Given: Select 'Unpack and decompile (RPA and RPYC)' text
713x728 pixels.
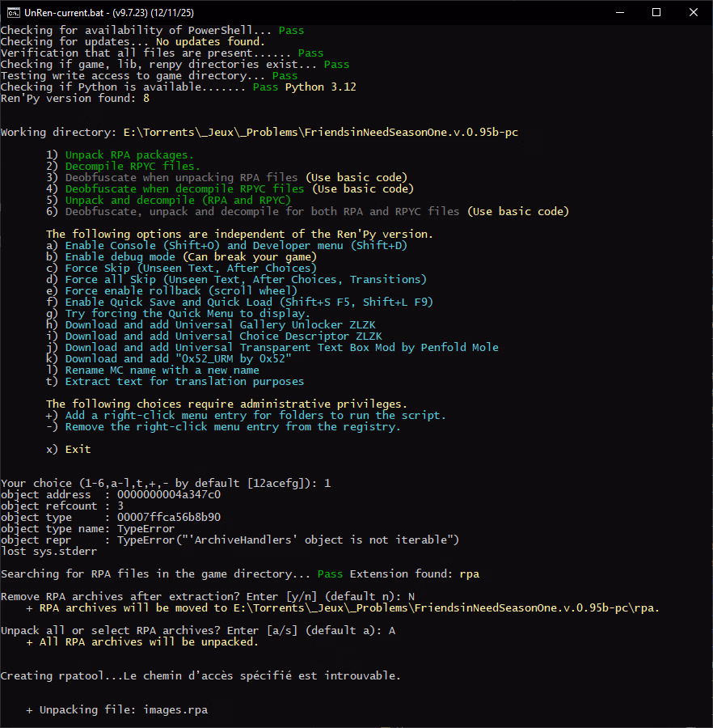Looking at the screenshot, I should point(178,200).
